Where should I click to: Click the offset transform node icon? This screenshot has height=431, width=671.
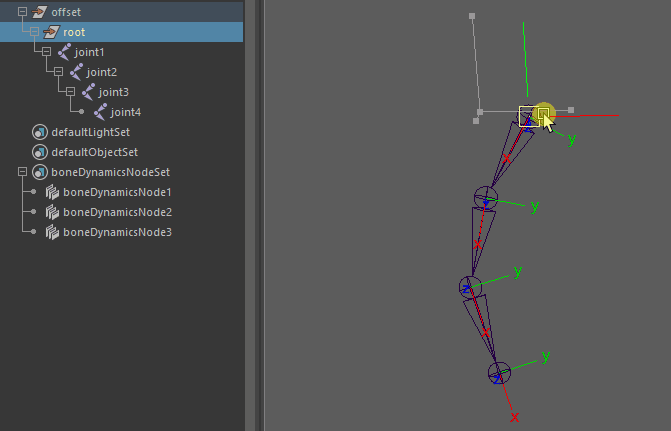pos(39,12)
